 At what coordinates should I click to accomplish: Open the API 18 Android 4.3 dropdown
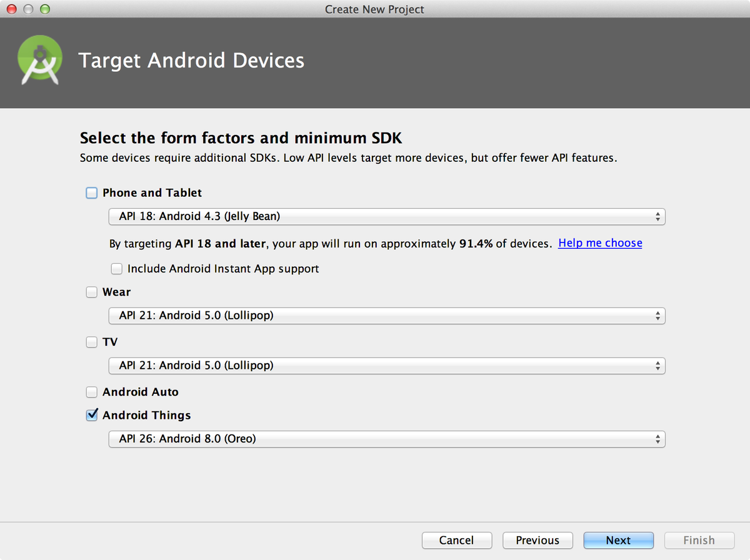point(387,217)
